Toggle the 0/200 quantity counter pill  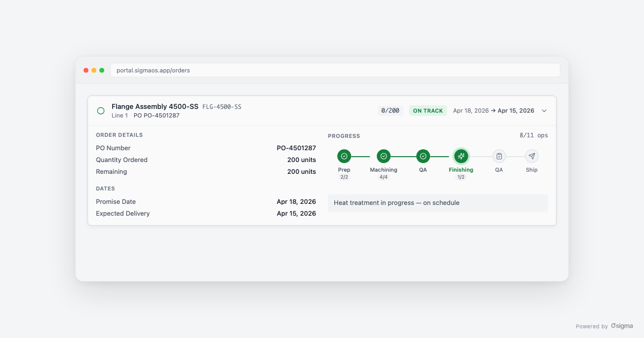click(391, 111)
